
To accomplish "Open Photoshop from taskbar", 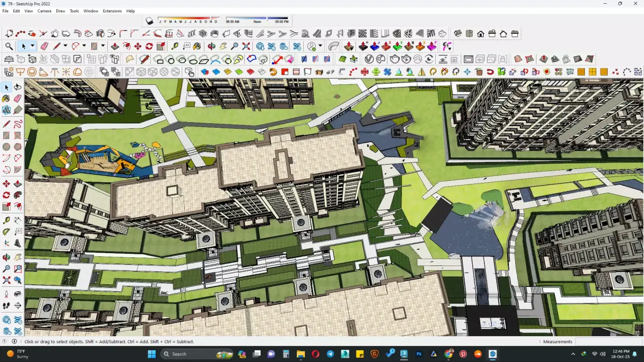I will (419, 354).
